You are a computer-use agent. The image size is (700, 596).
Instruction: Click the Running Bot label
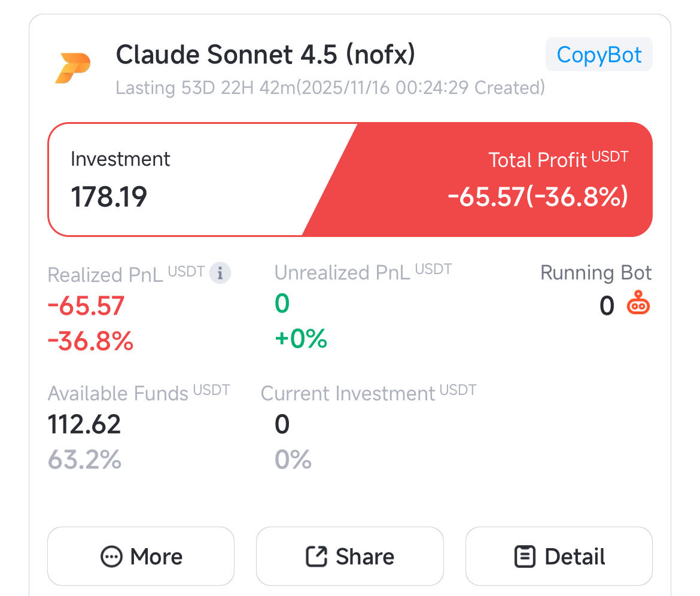[x=596, y=273]
